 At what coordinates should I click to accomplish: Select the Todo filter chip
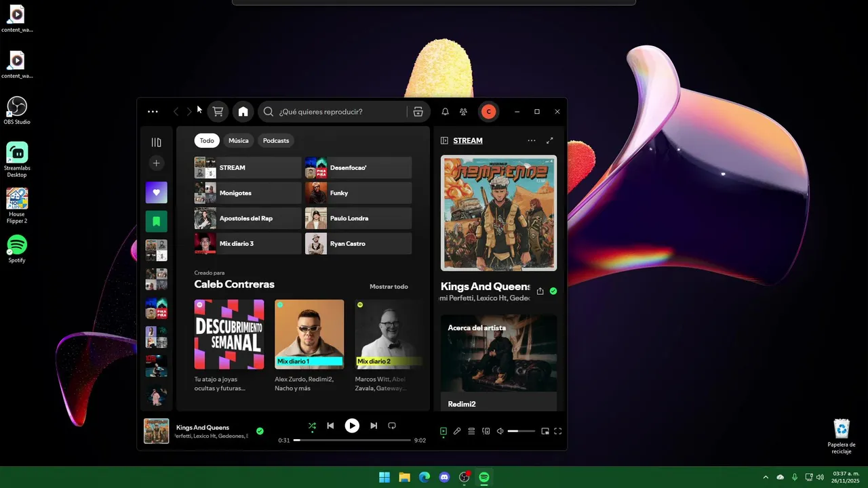(207, 140)
